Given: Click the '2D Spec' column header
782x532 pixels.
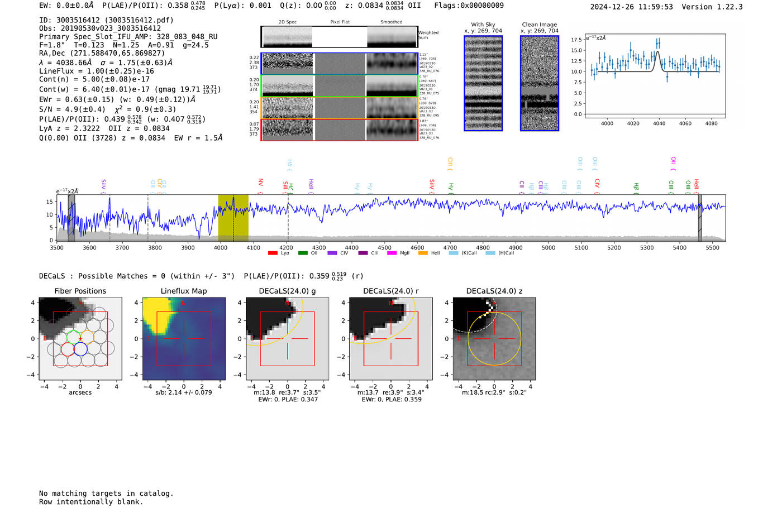Looking at the screenshot, I should (x=288, y=22).
